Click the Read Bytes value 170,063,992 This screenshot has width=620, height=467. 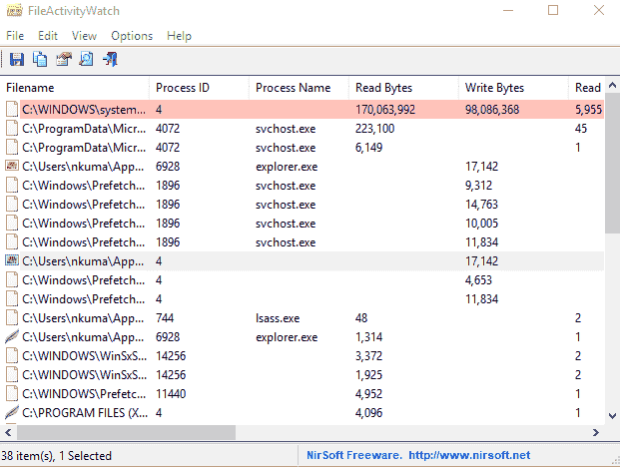tap(385, 110)
